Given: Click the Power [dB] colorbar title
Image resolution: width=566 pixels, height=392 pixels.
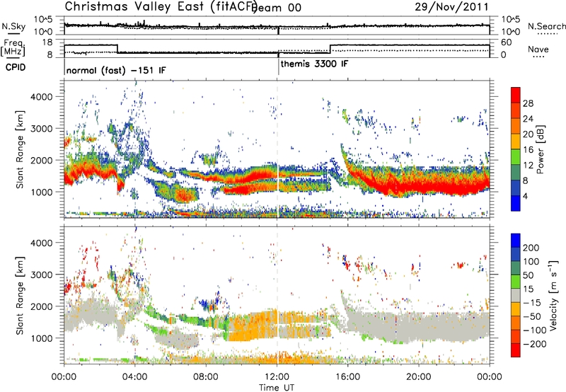Looking at the screenshot, I should tap(541, 149).
